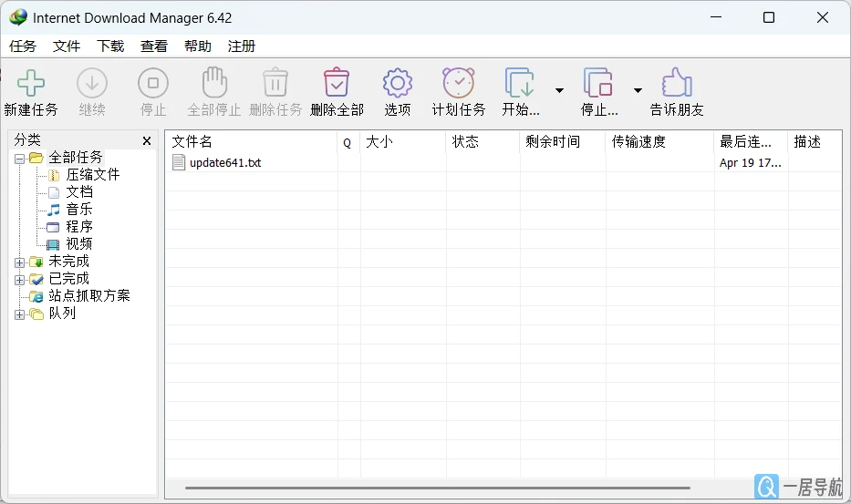Maximize the Internet Download Manager window
This screenshot has height=504, width=851.
click(769, 17)
